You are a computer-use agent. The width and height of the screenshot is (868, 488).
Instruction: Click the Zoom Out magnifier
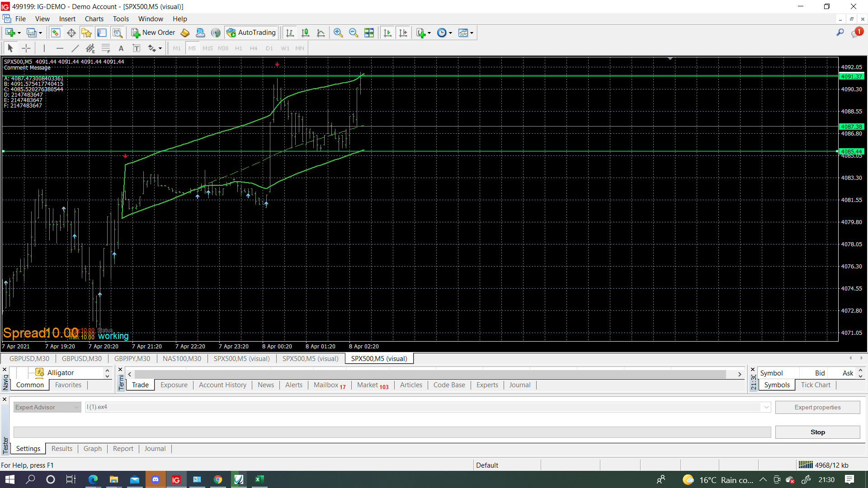[x=354, y=33]
